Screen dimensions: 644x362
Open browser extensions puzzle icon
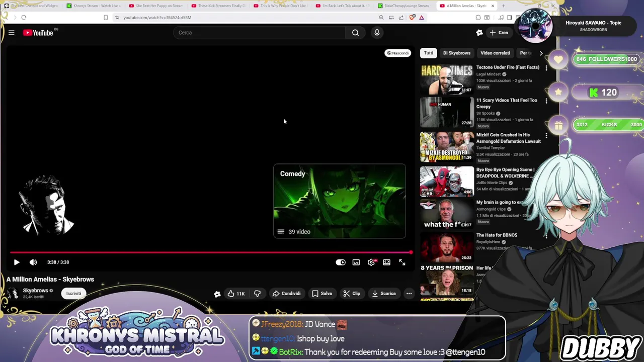coord(478,18)
